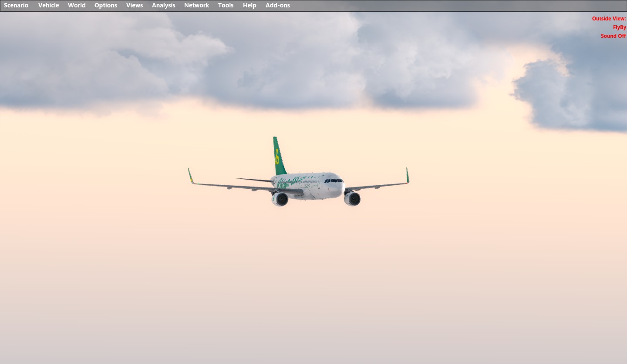627x364 pixels.
Task: Click the winglet at the far right wingtip
Action: (x=408, y=175)
